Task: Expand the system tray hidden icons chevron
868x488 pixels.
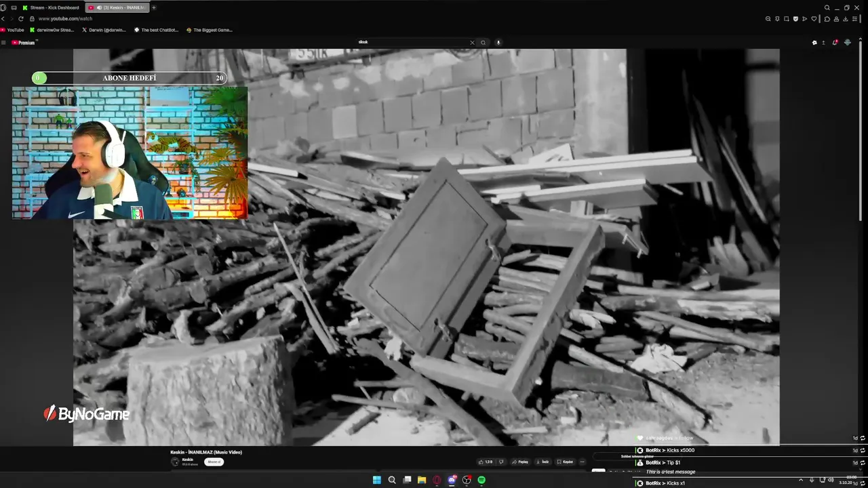Action: click(801, 480)
